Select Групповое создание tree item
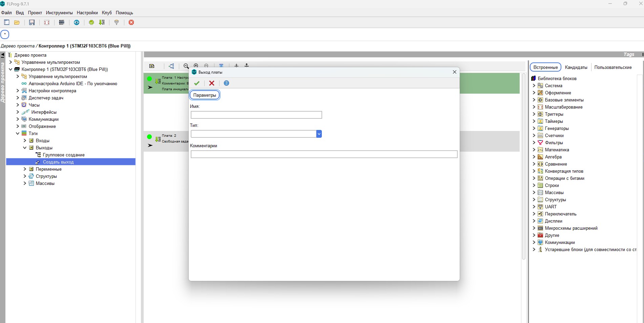The width and height of the screenshot is (644, 323). coord(64,155)
